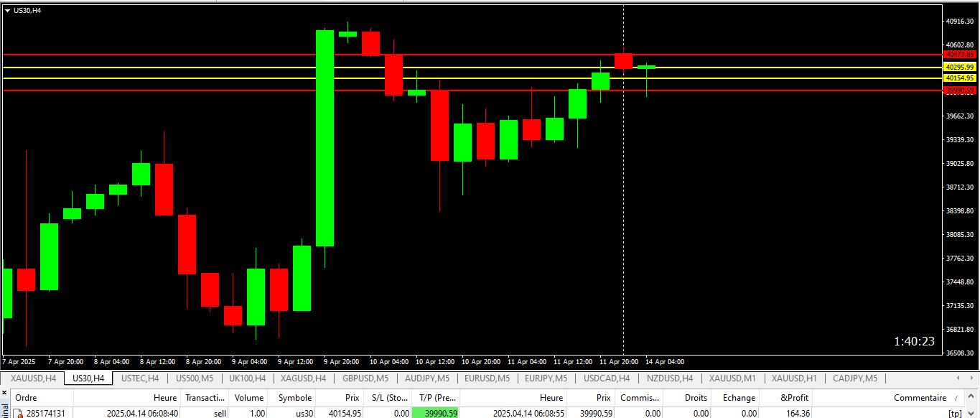The width and height of the screenshot is (980, 418).
Task: Open the AUDJPY,M5 chart tab
Action: 426,378
